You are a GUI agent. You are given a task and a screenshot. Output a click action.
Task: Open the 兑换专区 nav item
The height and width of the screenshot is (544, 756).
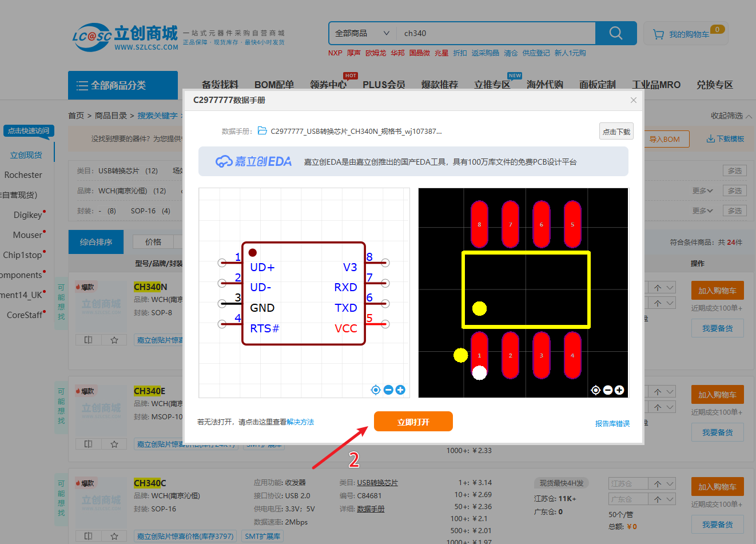tap(715, 85)
